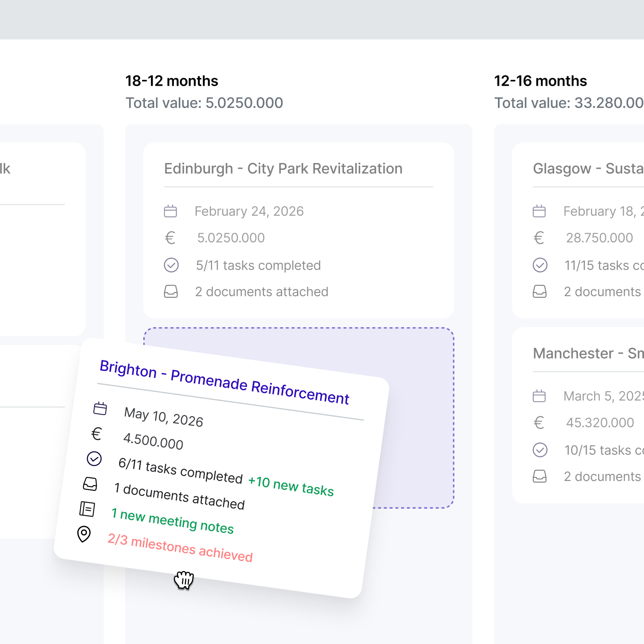
Task: Open the Manchester project card title
Action: (x=588, y=353)
